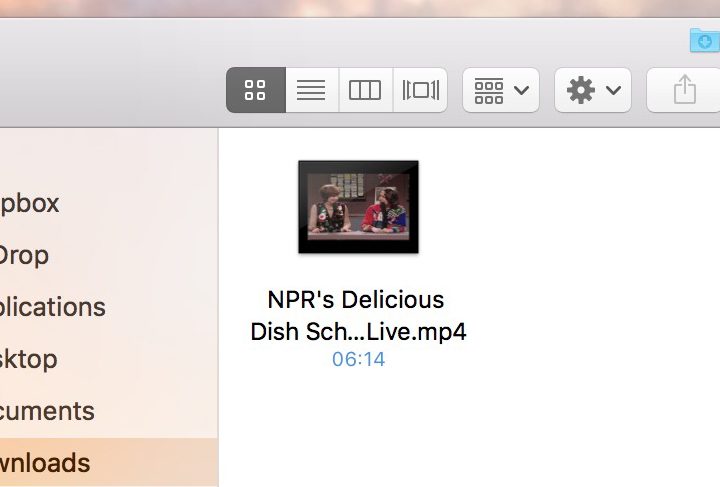Image resolution: width=720 pixels, height=487 pixels.
Task: Open the gear Action menu
Action: point(593,90)
